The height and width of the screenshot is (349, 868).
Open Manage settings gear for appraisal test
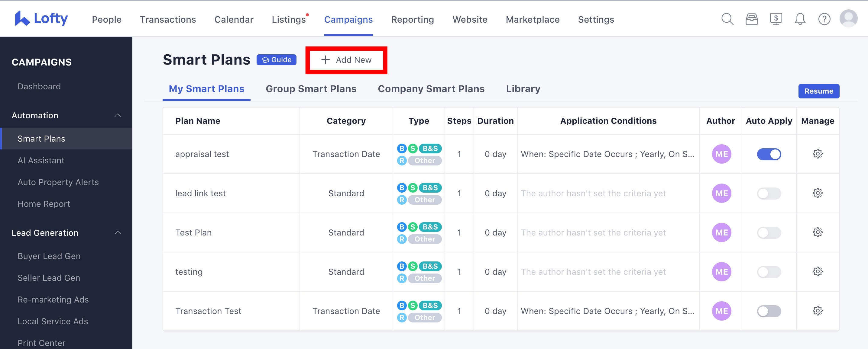[818, 154]
